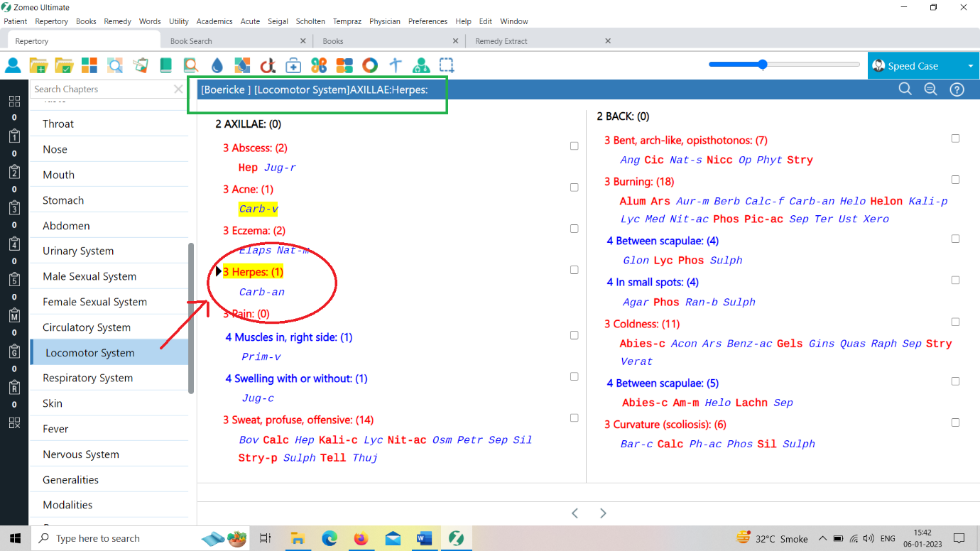Switch to the Book Search tab

[x=191, y=41]
